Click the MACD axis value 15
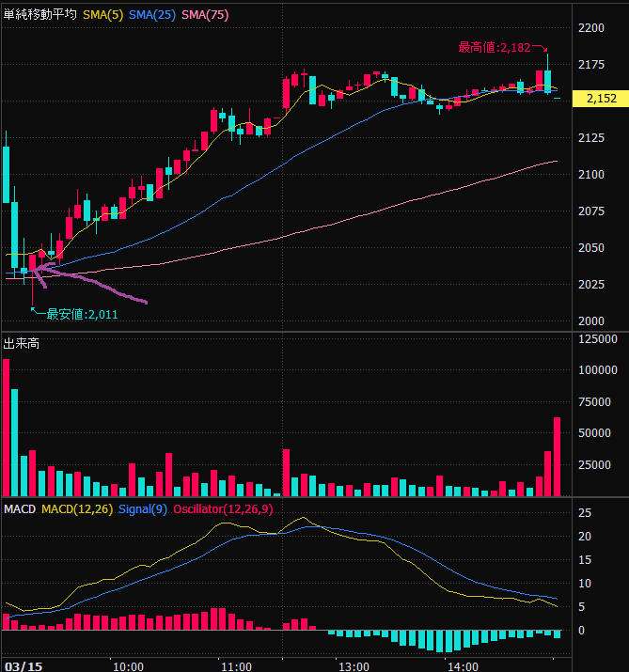 pyautogui.click(x=585, y=560)
